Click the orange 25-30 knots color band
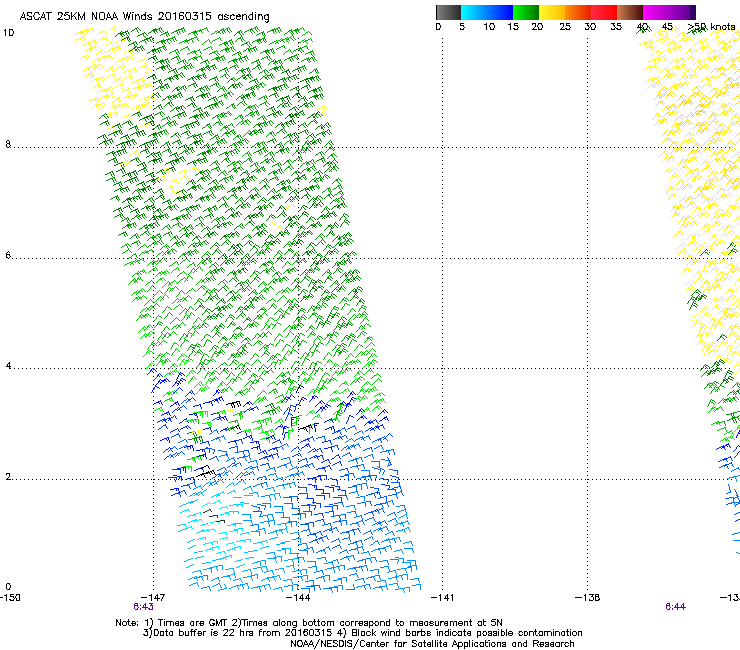740x650 pixels. pos(578,12)
